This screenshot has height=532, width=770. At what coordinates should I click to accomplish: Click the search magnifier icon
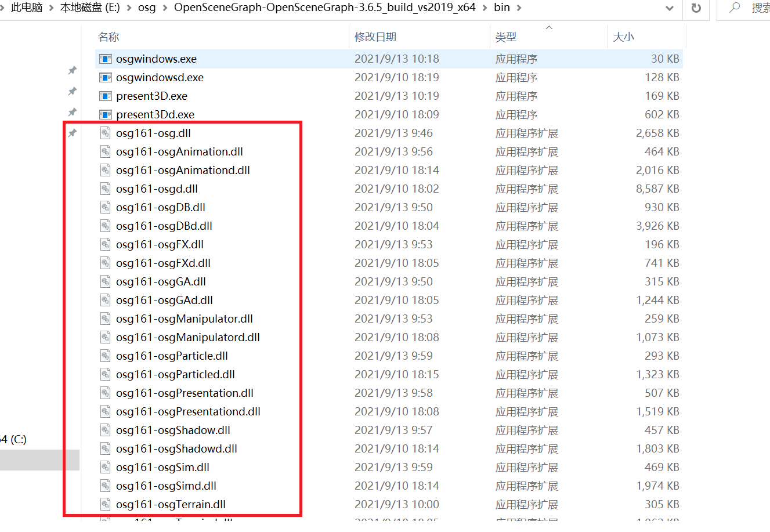(733, 9)
